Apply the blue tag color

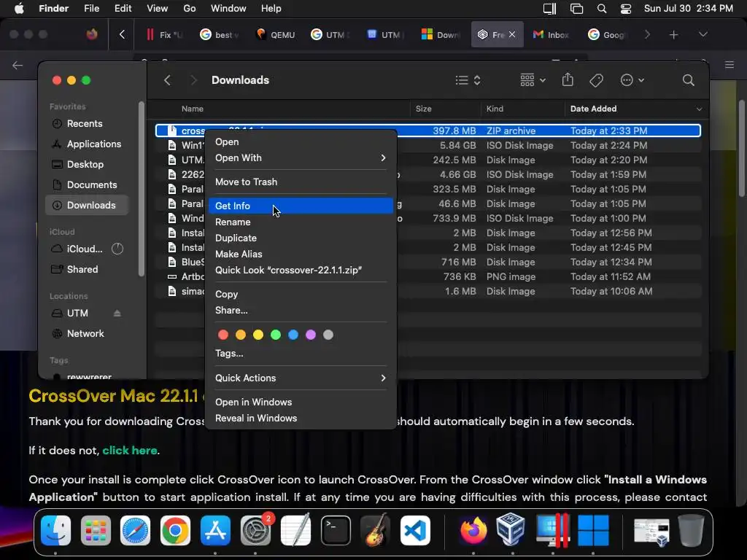tap(293, 335)
